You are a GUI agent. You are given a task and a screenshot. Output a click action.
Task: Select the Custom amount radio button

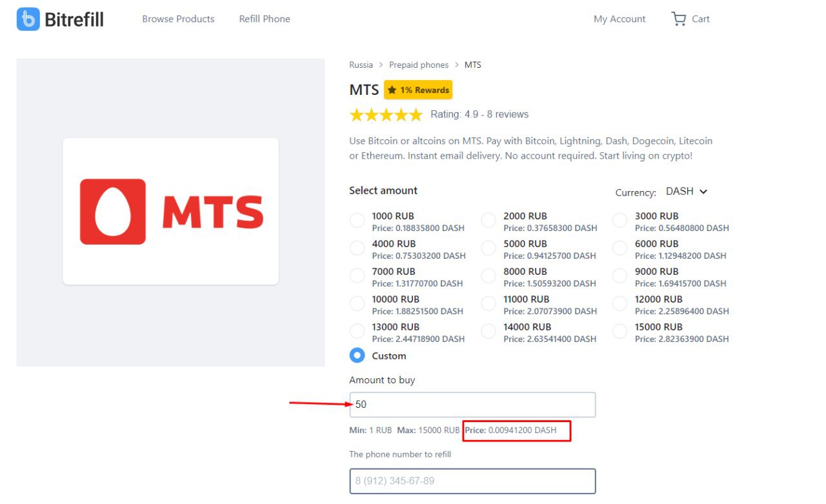(357, 356)
